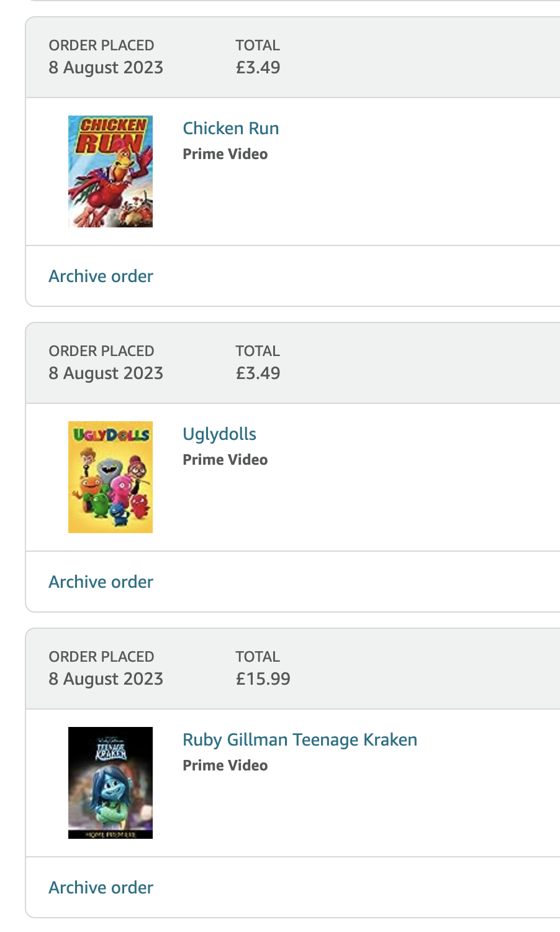
Task: Click the order date above Uglydolls
Action: point(106,373)
